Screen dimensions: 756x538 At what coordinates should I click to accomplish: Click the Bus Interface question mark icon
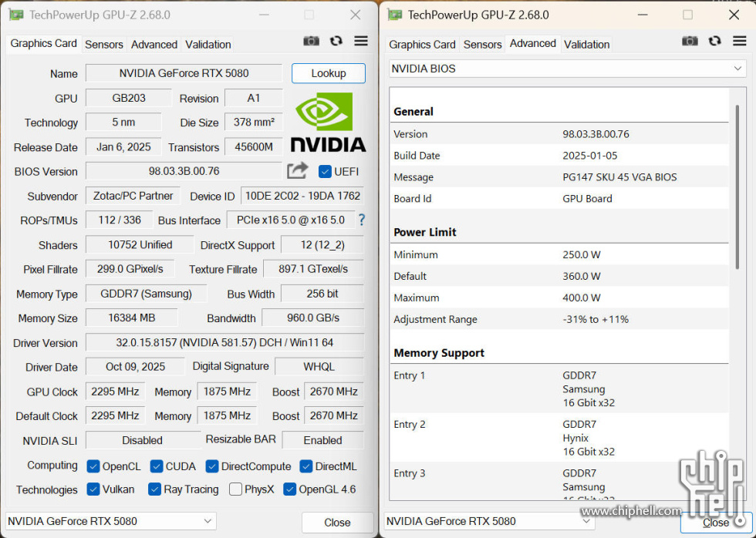361,220
